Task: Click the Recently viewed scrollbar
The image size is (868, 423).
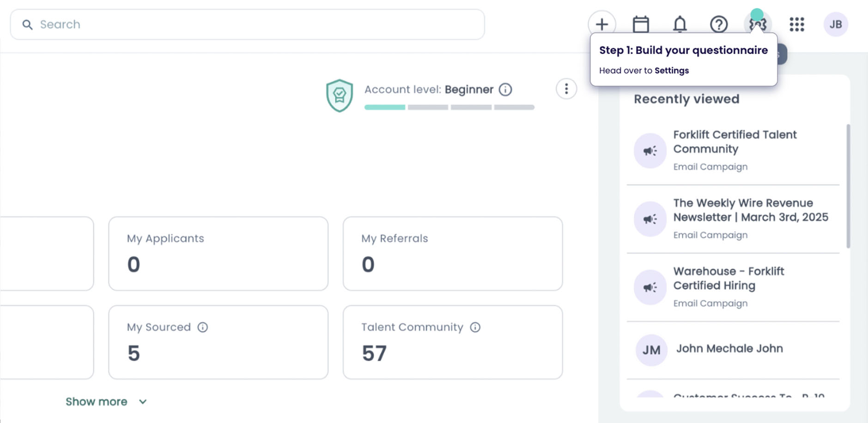Action: click(848, 186)
